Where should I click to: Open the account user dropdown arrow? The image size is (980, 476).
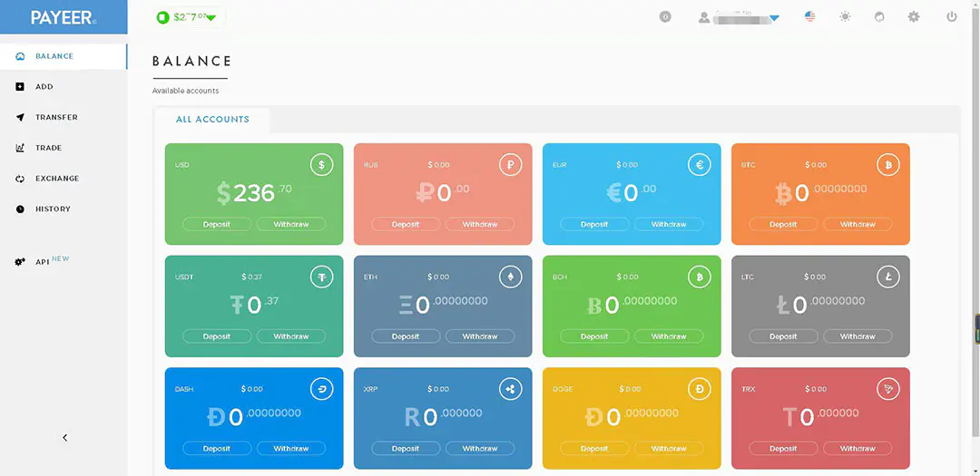774,18
